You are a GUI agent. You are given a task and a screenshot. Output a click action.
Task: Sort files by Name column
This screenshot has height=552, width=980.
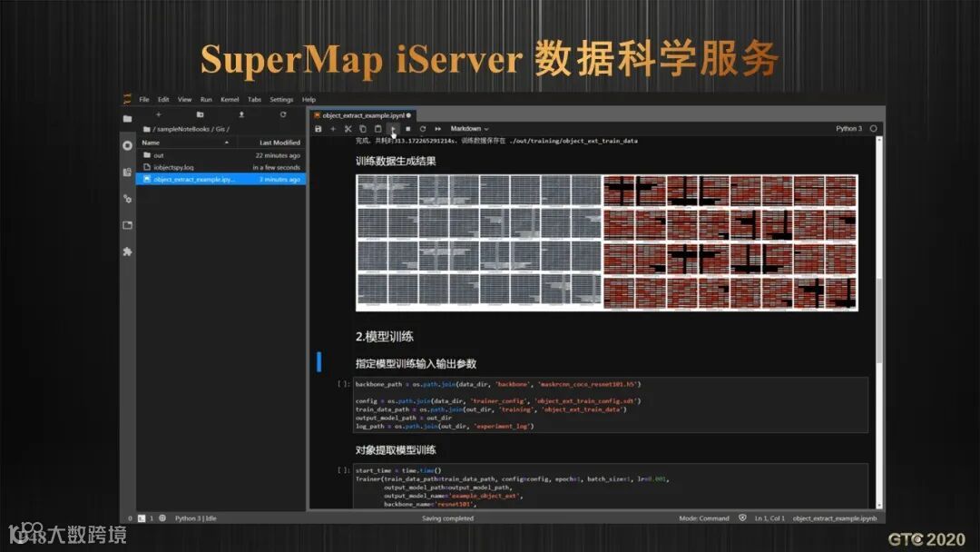[186, 143]
